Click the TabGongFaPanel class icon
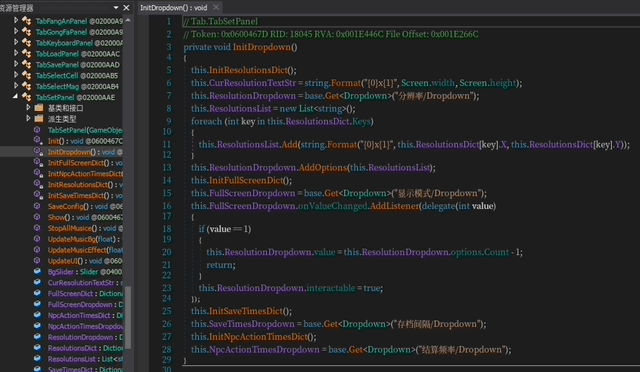Screen dimensions: 640x372 pyautogui.click(x=27, y=31)
